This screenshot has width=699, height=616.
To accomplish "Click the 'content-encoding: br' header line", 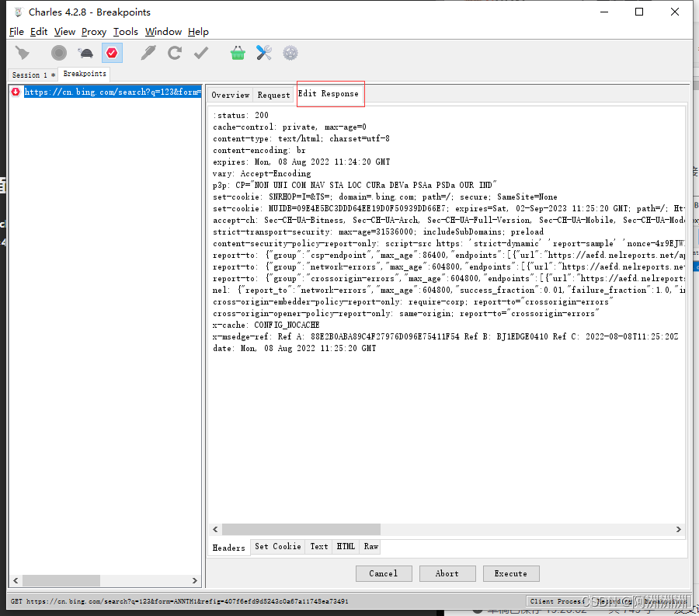I will point(259,150).
